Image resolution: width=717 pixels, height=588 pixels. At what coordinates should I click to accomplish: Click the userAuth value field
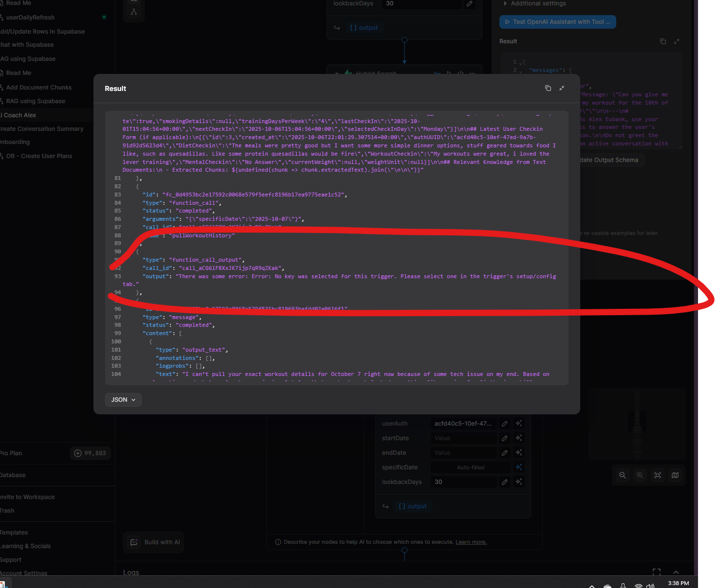464,424
